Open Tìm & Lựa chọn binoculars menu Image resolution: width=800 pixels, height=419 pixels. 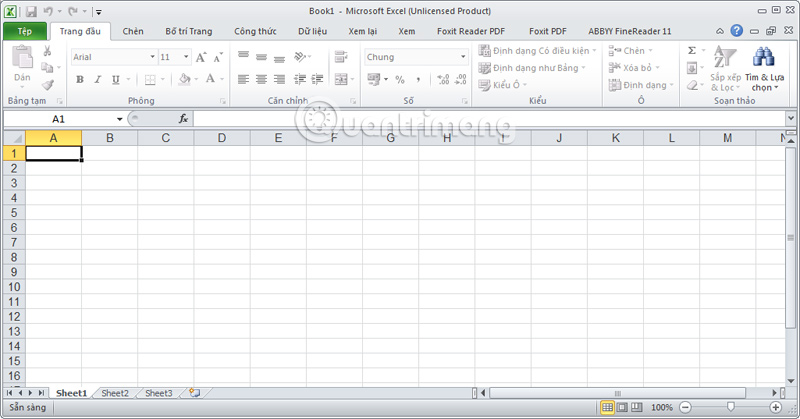(764, 68)
